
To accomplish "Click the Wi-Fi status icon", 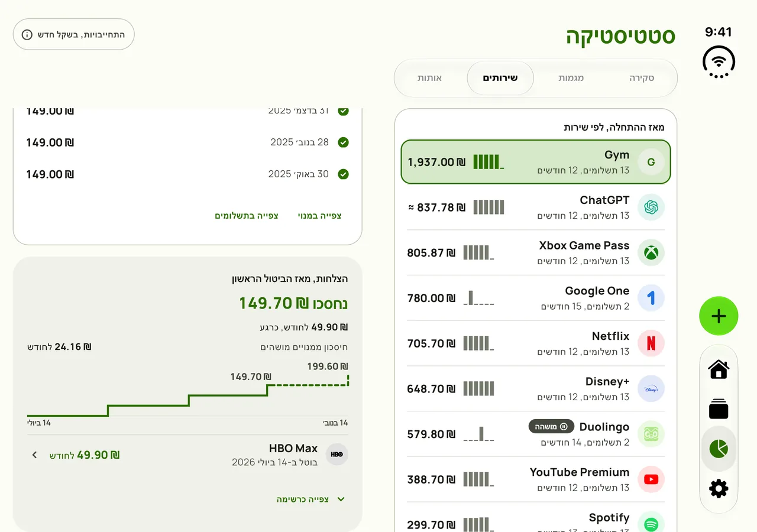I will click(x=719, y=61).
